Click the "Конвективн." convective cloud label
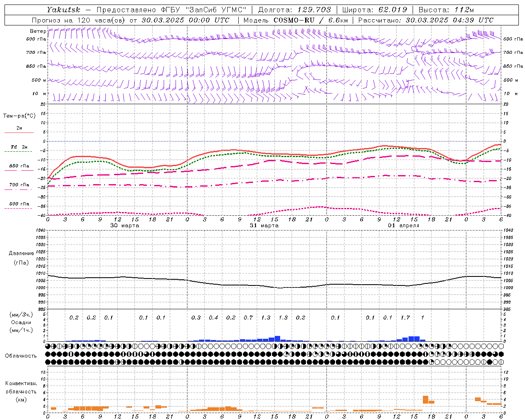 [x=21, y=383]
